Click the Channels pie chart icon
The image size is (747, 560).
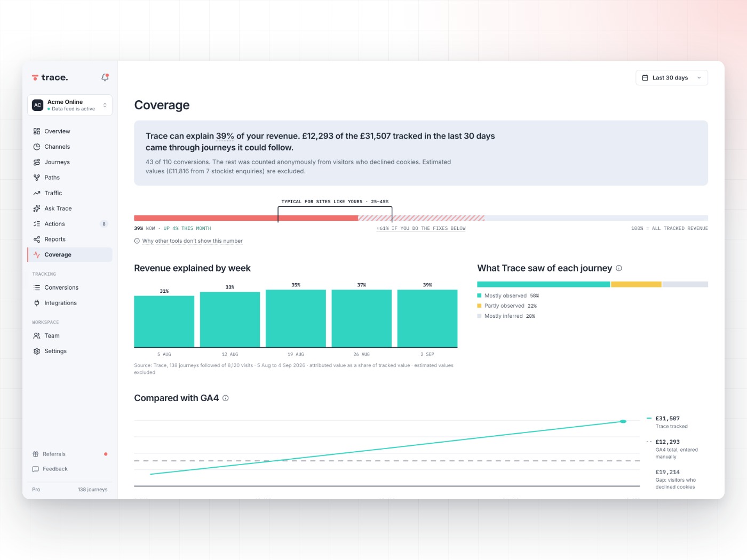coord(37,147)
